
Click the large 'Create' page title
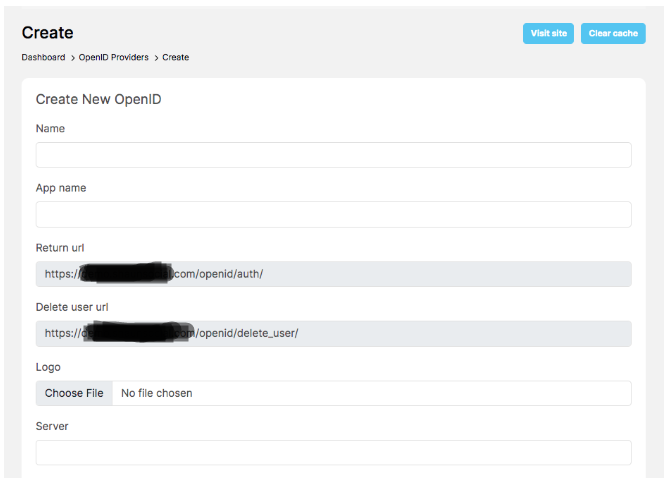click(x=47, y=33)
